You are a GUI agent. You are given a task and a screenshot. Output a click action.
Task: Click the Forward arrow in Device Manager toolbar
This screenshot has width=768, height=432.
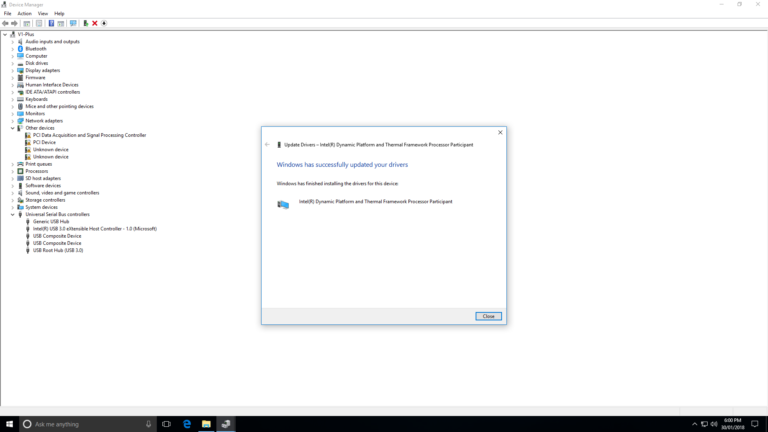pos(14,23)
